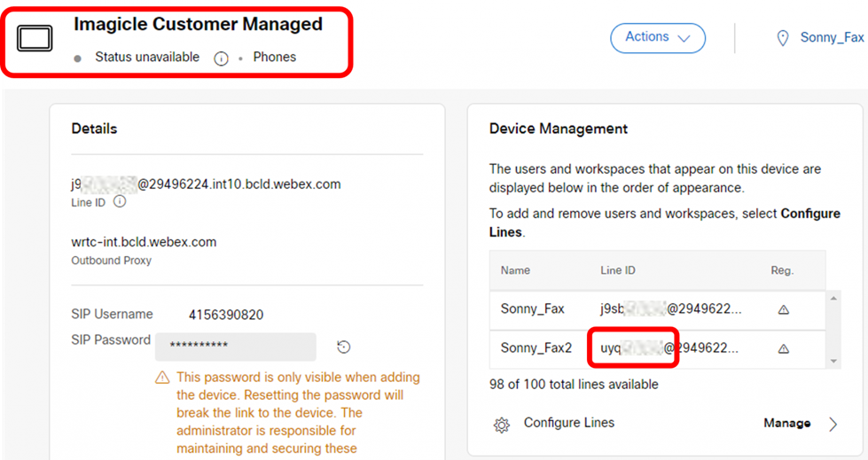
Task: Click the Line ID column header
Action: [617, 270]
